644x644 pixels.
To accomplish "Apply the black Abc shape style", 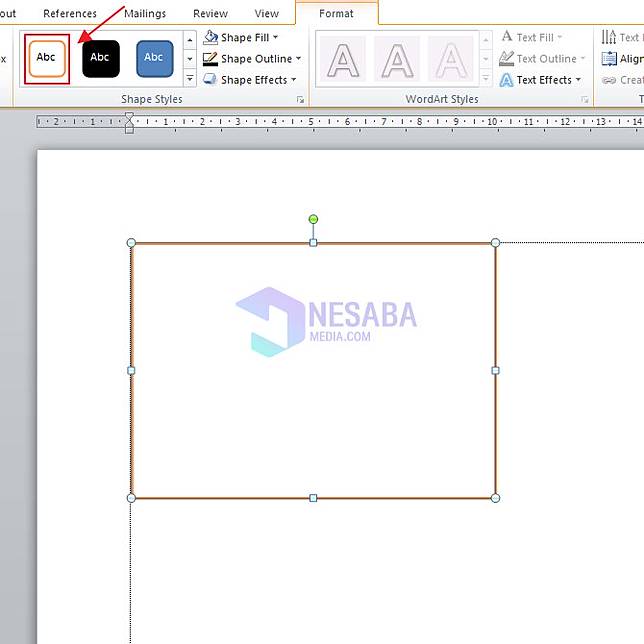I will tap(100, 58).
